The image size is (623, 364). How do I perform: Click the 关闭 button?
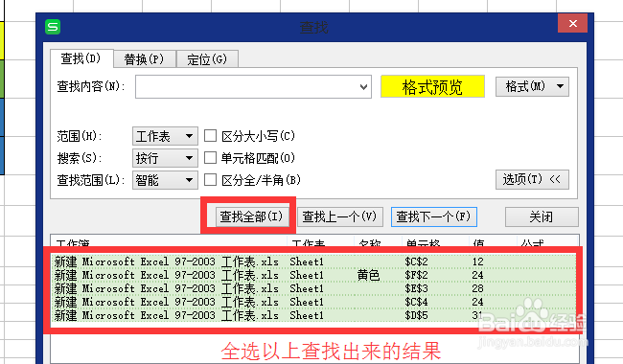542,216
